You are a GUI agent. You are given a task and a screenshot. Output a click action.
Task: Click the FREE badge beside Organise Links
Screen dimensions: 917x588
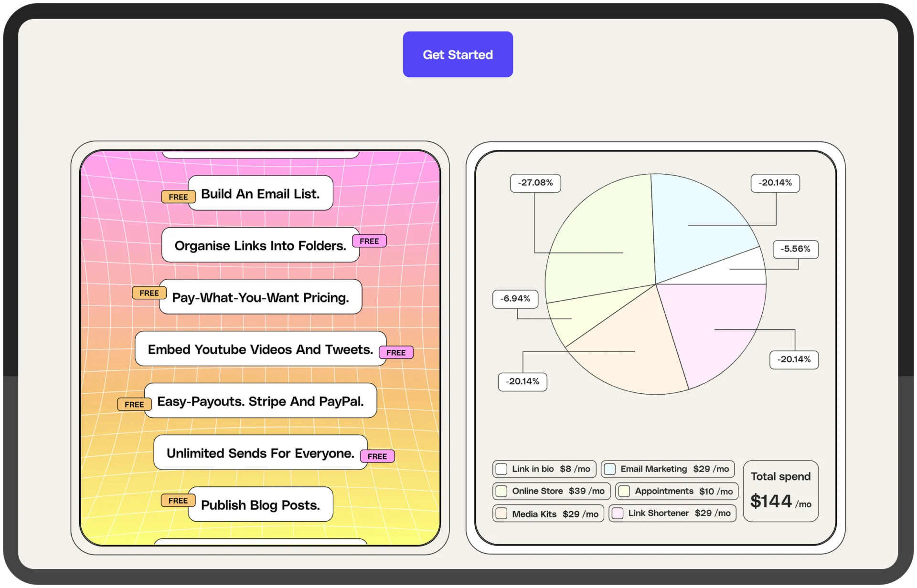point(369,241)
